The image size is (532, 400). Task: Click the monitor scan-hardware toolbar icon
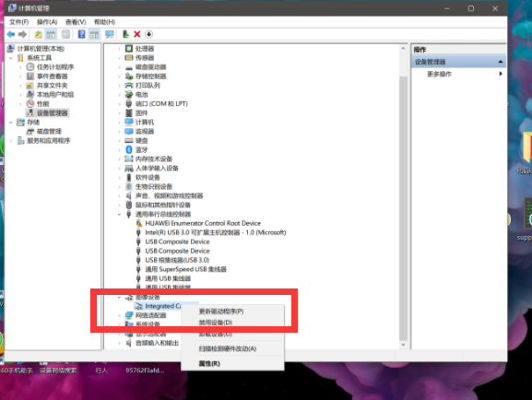[109, 34]
